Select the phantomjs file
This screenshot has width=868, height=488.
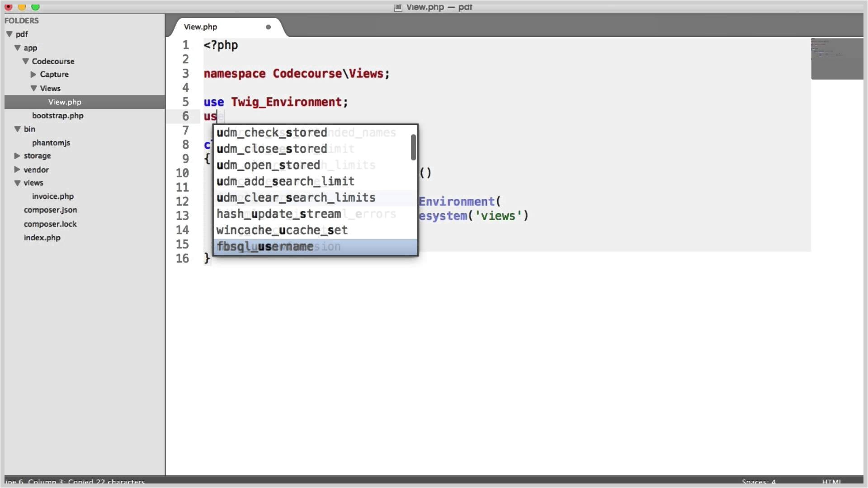[x=51, y=143]
